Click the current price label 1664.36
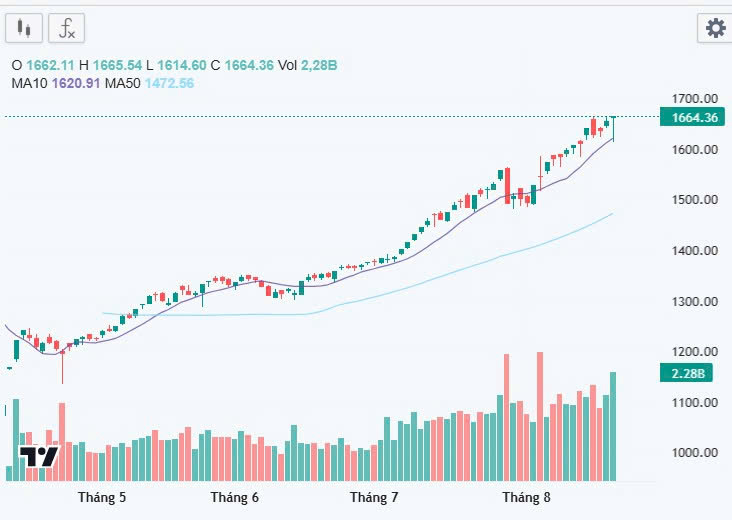 (695, 117)
